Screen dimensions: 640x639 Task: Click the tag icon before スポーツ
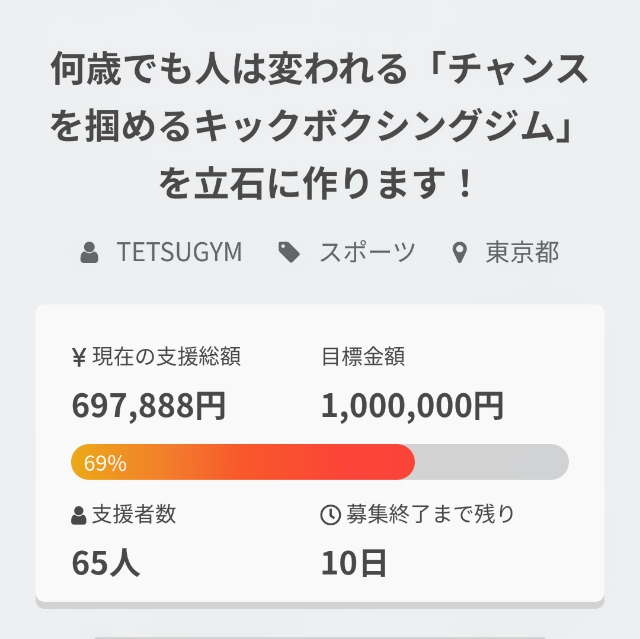[289, 252]
